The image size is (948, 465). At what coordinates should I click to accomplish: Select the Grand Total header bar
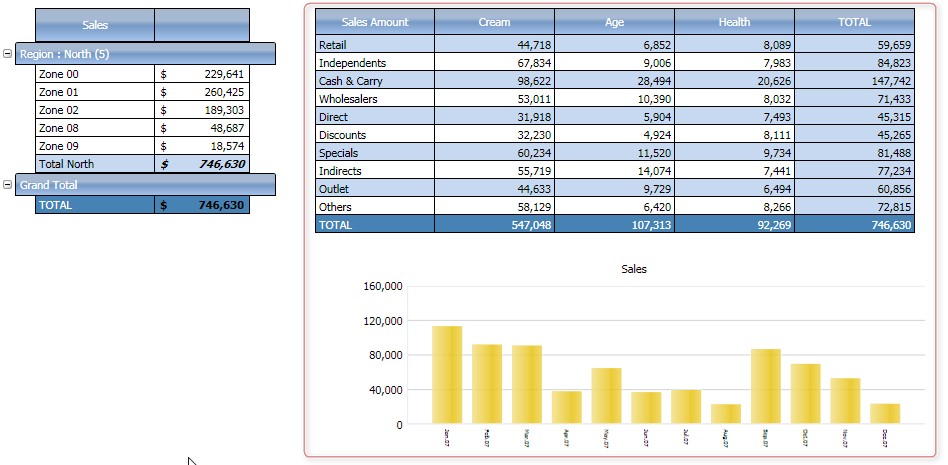click(145, 184)
